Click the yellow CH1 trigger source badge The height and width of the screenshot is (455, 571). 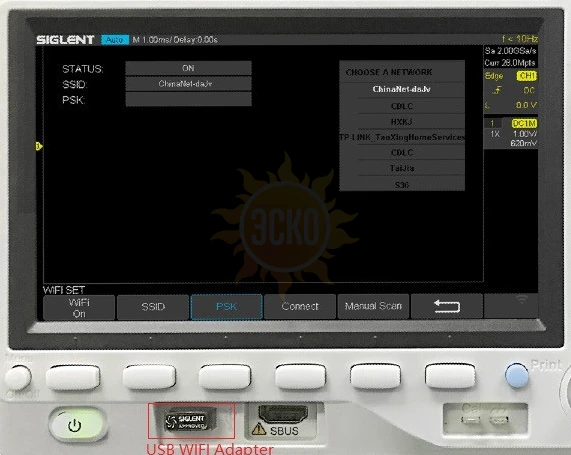[527, 76]
